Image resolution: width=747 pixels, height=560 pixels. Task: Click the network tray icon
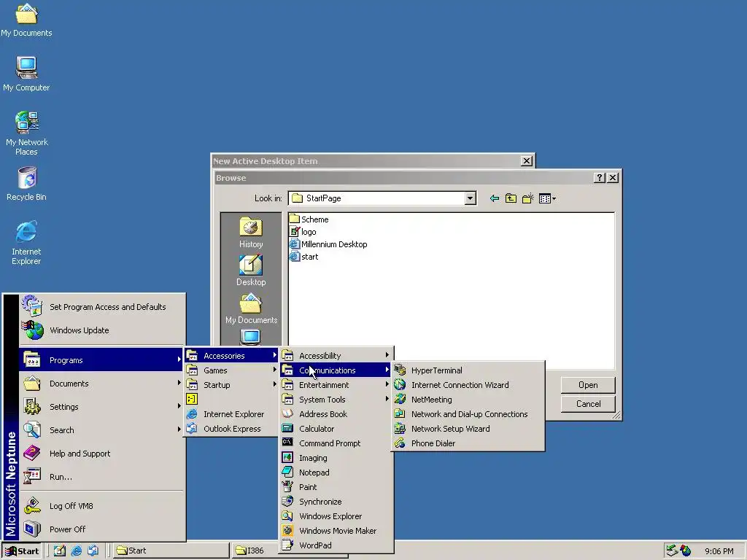pyautogui.click(x=672, y=551)
